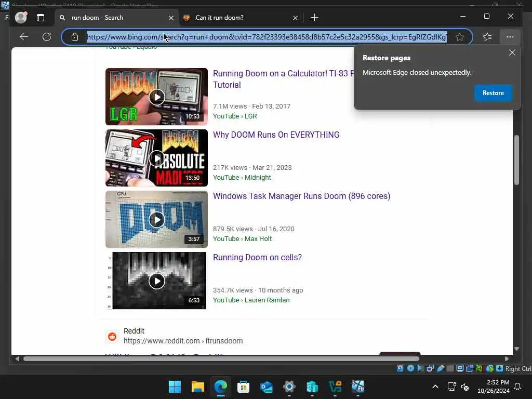Click Microsoft Edge taskbar icon

click(x=220, y=387)
